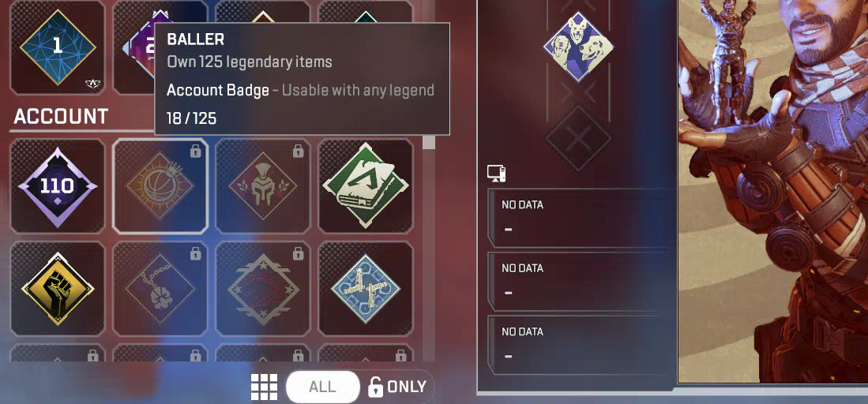Click the Mirage legend banner preview
Image resolution: width=868 pixels, height=404 pixels.
coord(772,191)
